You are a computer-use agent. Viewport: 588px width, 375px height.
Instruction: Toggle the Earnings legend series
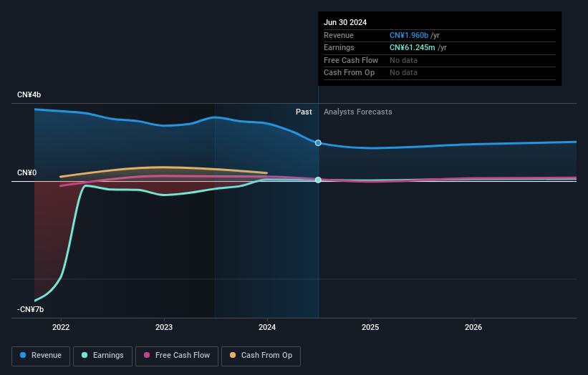point(102,356)
